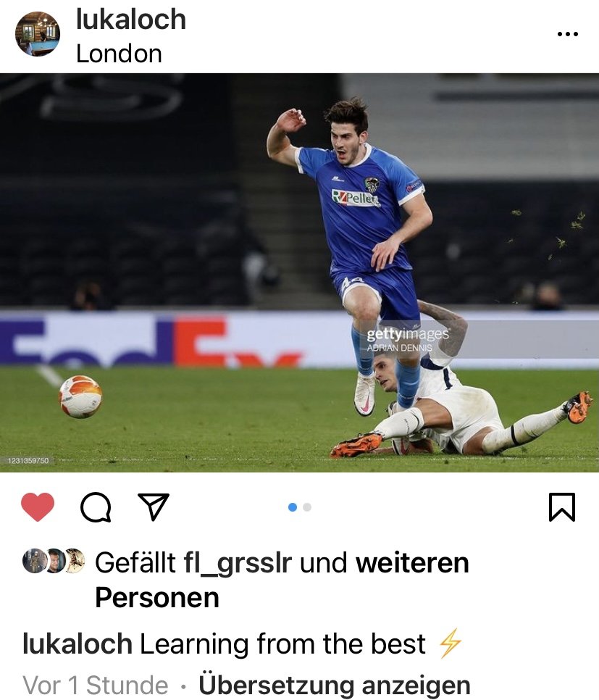Click lukaloch username in caption
This screenshot has width=599, height=700.
pyautogui.click(x=78, y=643)
